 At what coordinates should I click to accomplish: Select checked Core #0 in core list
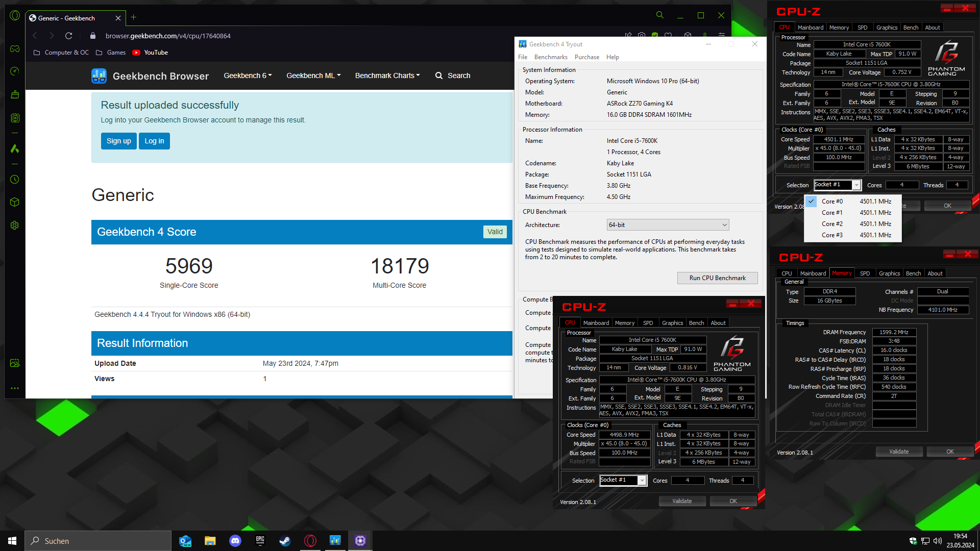(852, 202)
